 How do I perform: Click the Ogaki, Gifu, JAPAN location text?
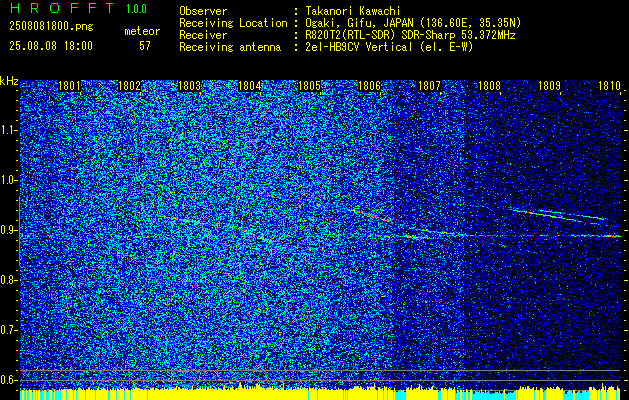412,23
